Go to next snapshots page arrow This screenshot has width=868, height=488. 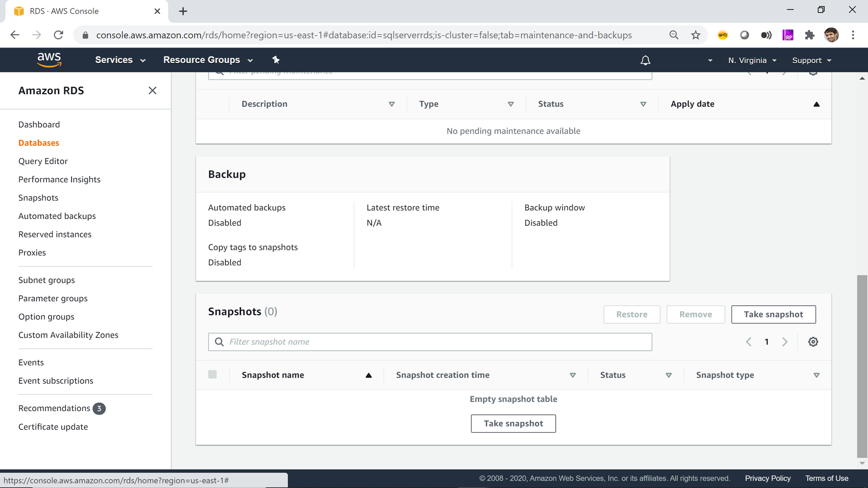(x=785, y=342)
